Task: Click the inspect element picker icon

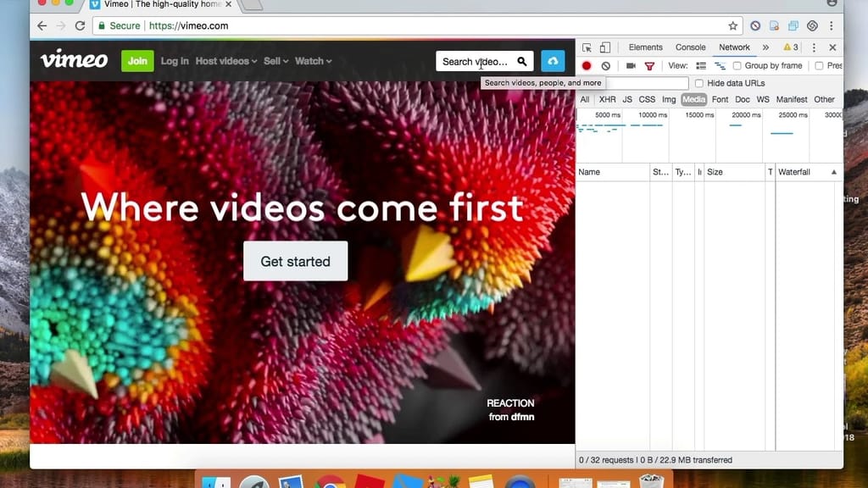Action: pos(587,47)
